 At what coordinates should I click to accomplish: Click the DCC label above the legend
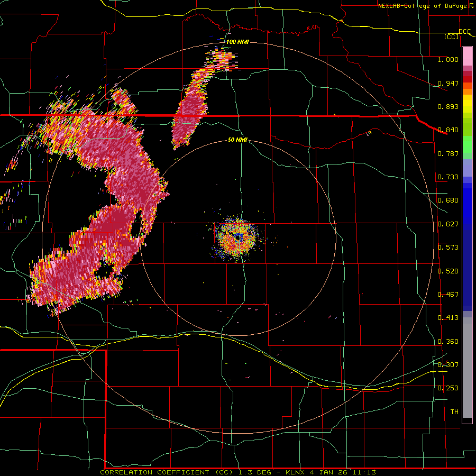tap(464, 32)
